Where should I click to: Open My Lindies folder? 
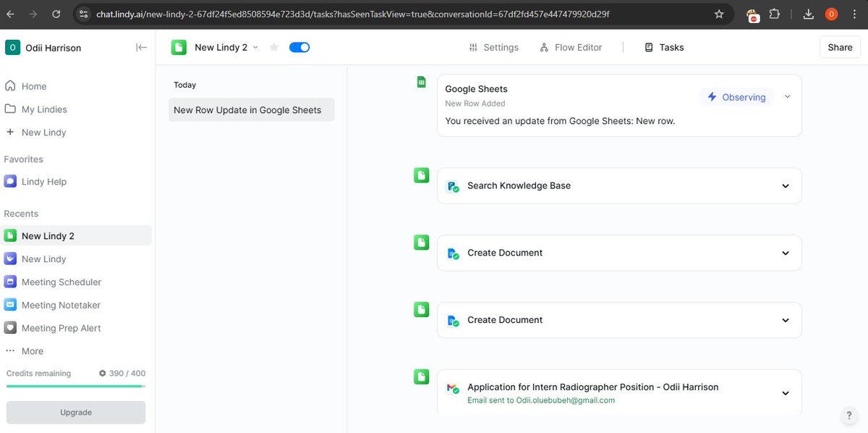pyautogui.click(x=44, y=109)
